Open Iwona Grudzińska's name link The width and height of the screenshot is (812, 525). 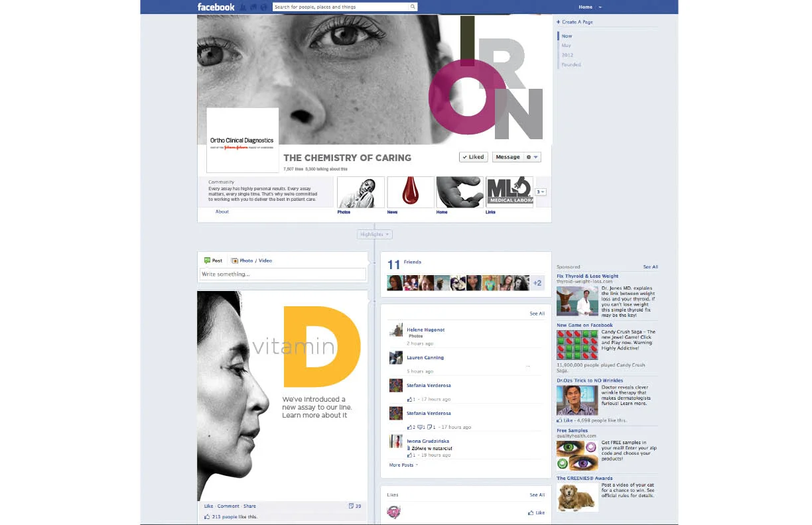point(428,441)
